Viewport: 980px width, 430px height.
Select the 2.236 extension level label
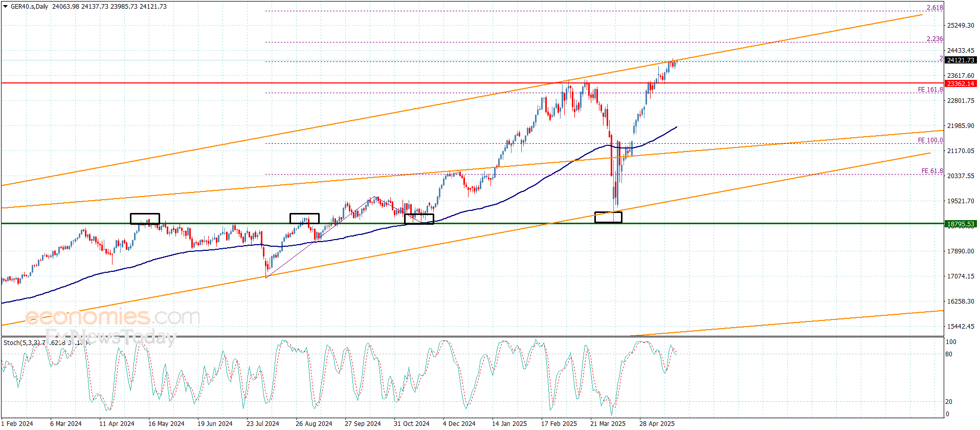coord(935,39)
